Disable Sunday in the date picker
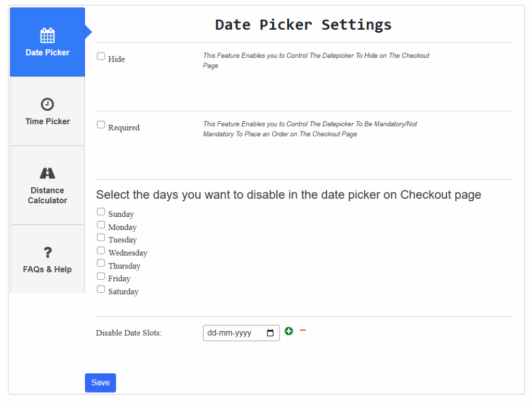 point(101,211)
